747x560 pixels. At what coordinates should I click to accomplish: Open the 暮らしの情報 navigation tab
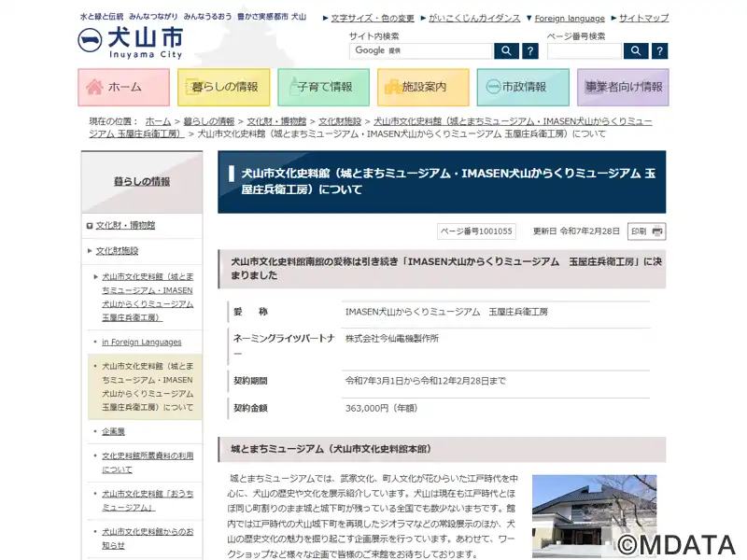[x=223, y=87]
